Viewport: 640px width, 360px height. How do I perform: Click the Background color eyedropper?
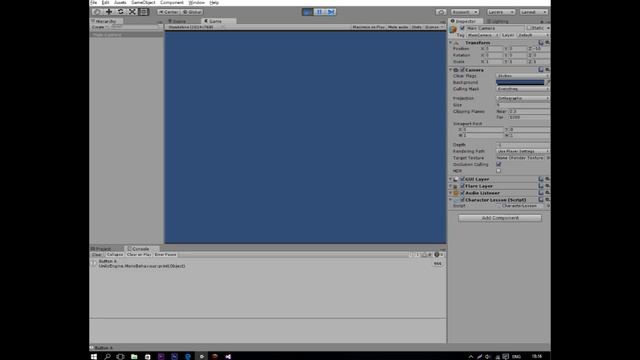pos(548,82)
